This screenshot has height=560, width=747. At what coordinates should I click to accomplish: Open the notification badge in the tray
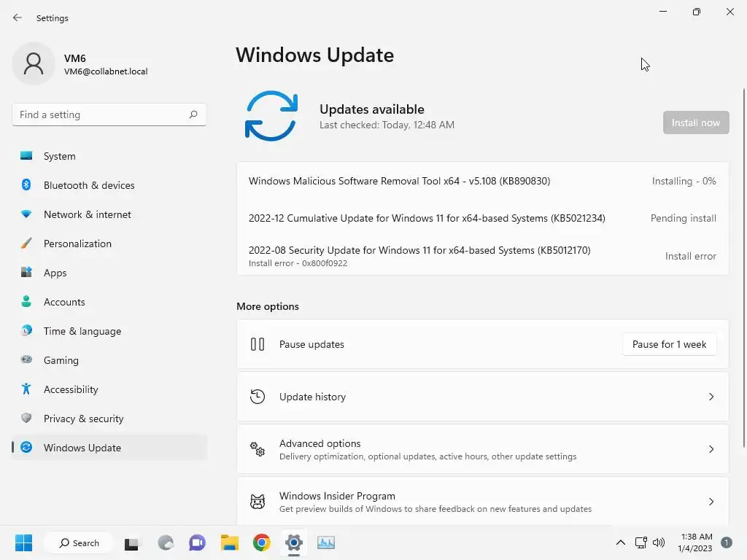726,542
